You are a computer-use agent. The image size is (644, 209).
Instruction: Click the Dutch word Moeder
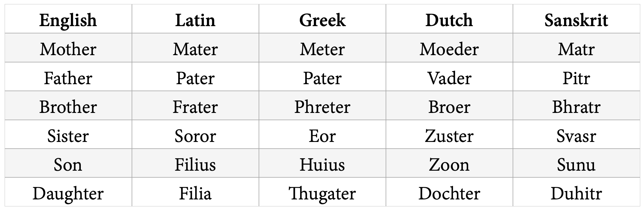point(449,49)
